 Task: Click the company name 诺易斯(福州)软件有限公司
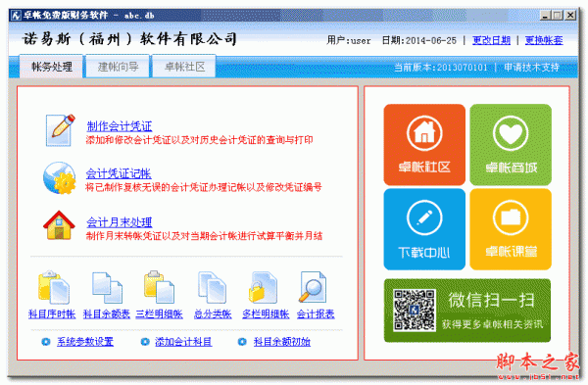point(129,38)
